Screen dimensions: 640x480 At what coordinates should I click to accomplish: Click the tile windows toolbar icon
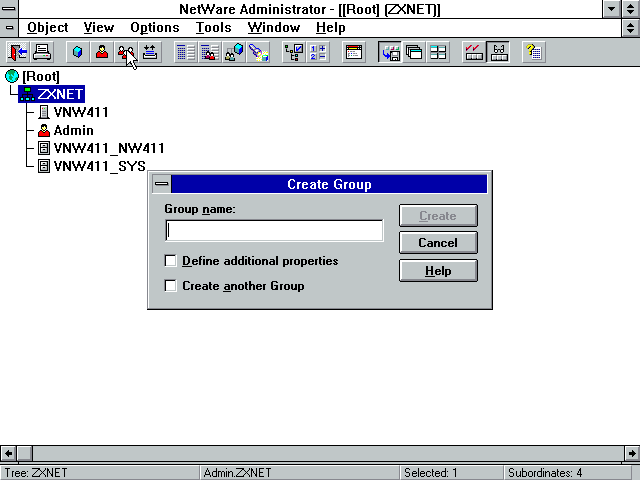click(438, 52)
